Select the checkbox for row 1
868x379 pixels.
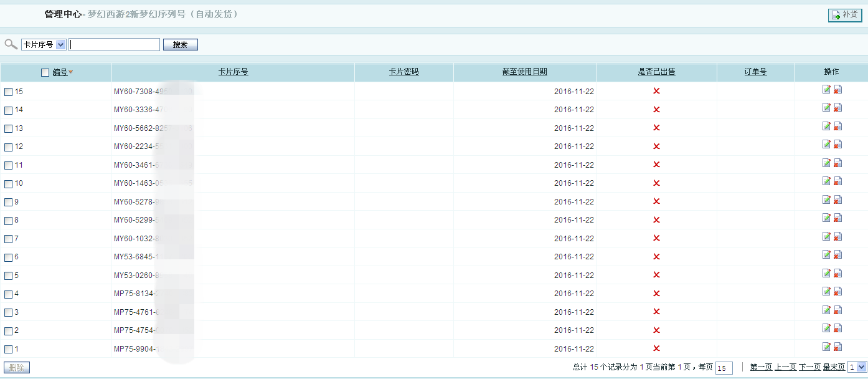coord(8,349)
